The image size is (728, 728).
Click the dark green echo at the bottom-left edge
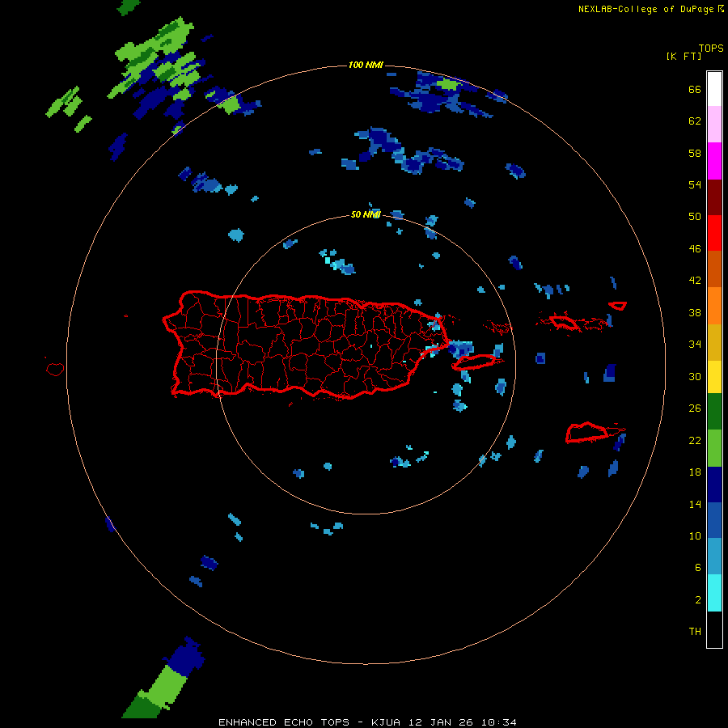[142, 707]
